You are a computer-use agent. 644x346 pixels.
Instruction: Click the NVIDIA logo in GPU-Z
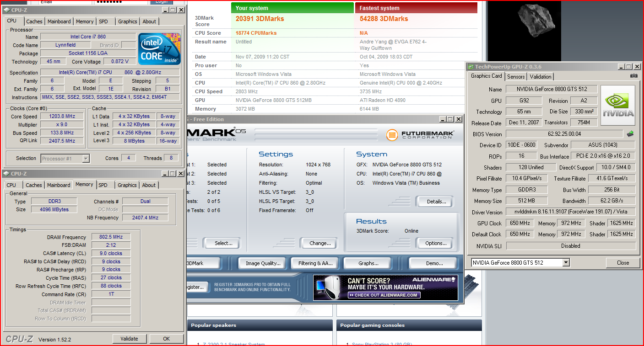618,106
